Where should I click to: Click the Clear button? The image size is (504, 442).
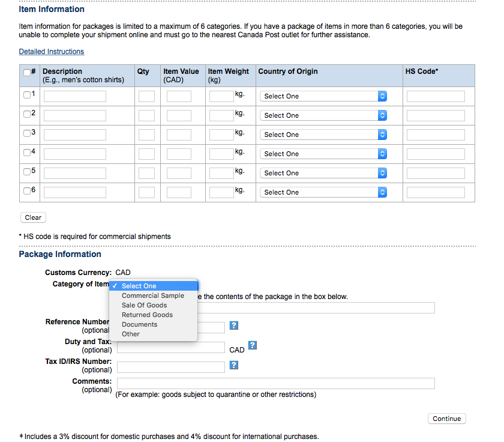coord(33,217)
